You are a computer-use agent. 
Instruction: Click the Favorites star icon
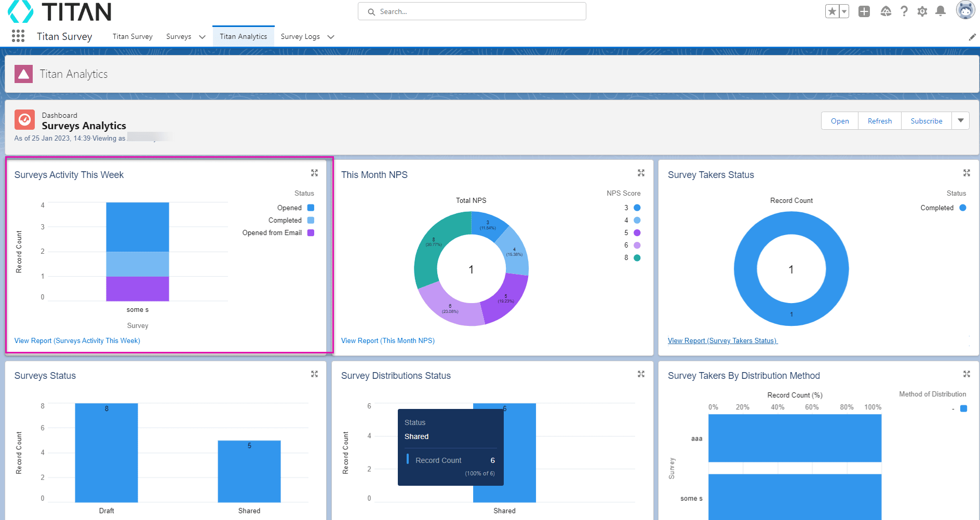tap(832, 11)
